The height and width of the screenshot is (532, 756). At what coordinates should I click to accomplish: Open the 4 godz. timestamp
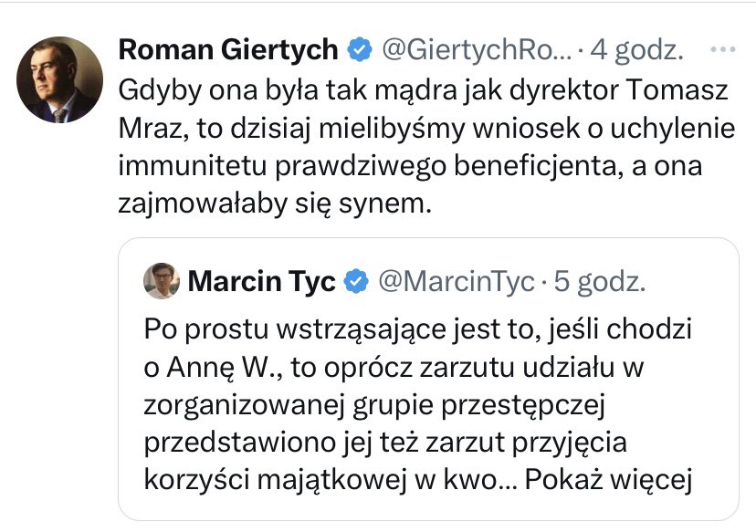[x=637, y=49]
